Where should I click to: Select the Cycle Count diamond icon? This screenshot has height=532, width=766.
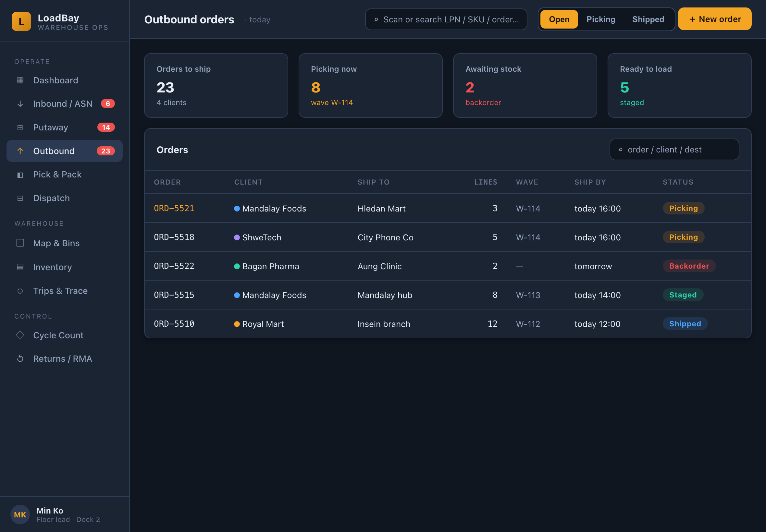(x=20, y=335)
